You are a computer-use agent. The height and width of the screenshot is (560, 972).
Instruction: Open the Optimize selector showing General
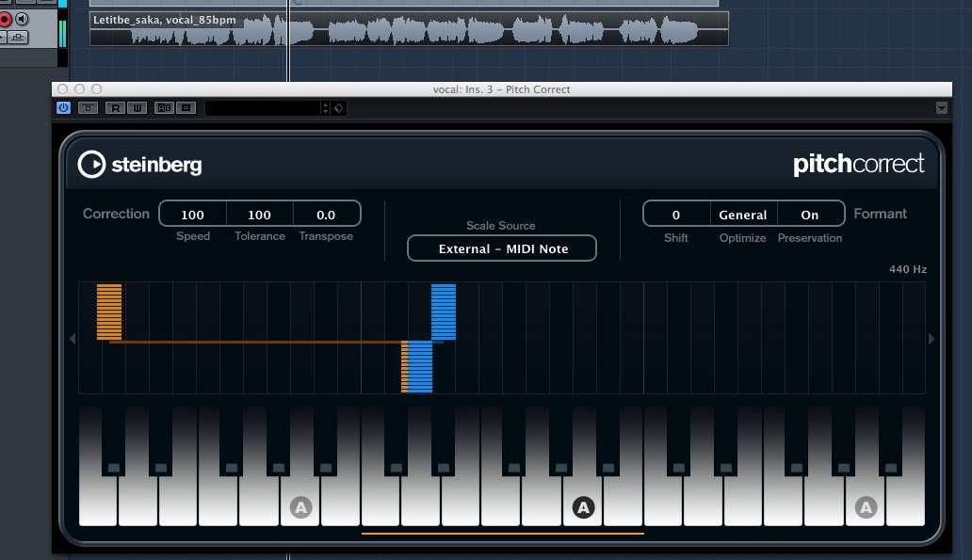click(742, 215)
